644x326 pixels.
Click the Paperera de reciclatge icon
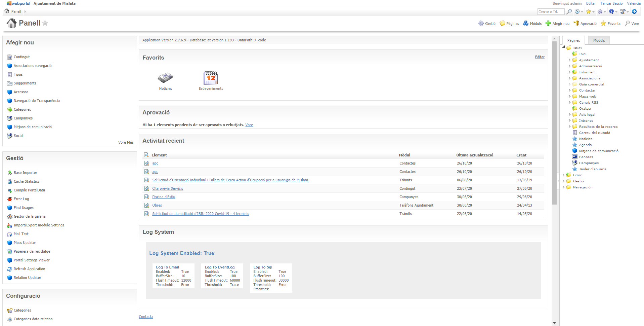click(10, 252)
